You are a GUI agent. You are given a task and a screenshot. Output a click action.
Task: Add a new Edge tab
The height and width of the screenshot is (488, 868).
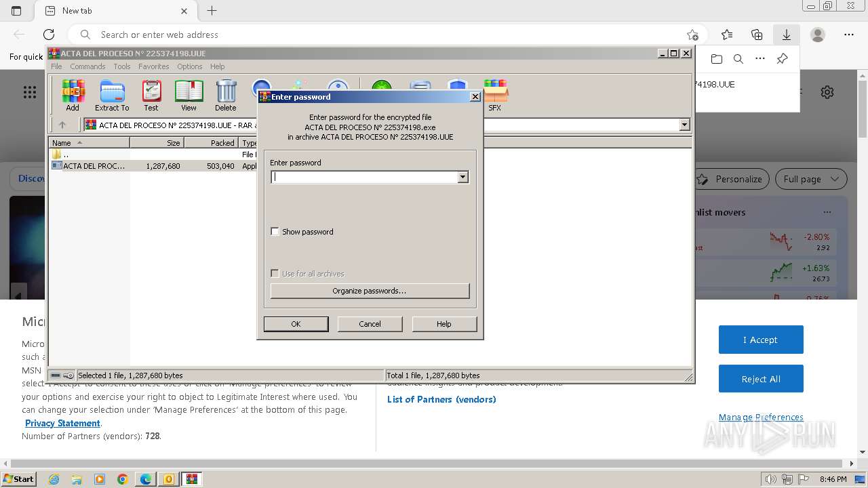pyautogui.click(x=212, y=11)
